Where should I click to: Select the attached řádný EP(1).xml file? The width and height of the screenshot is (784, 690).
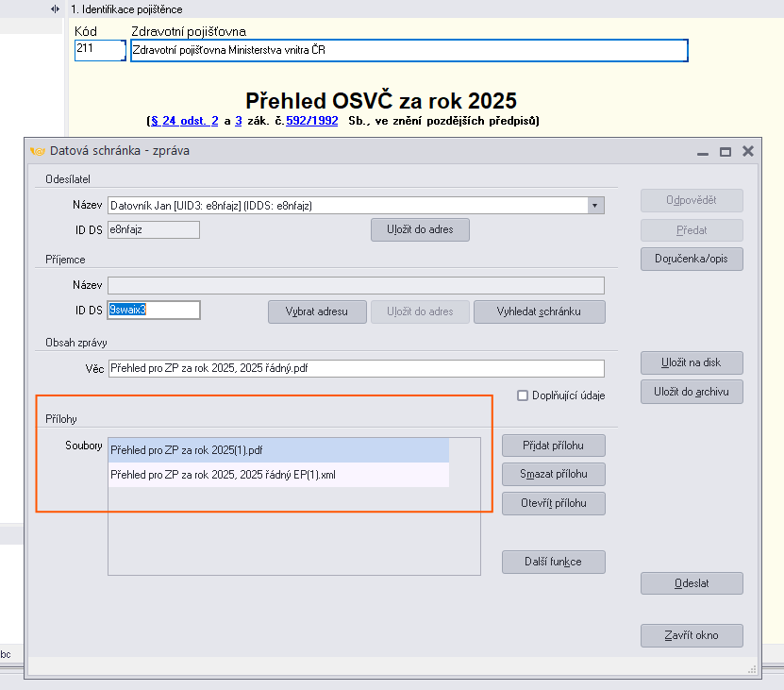223,475
